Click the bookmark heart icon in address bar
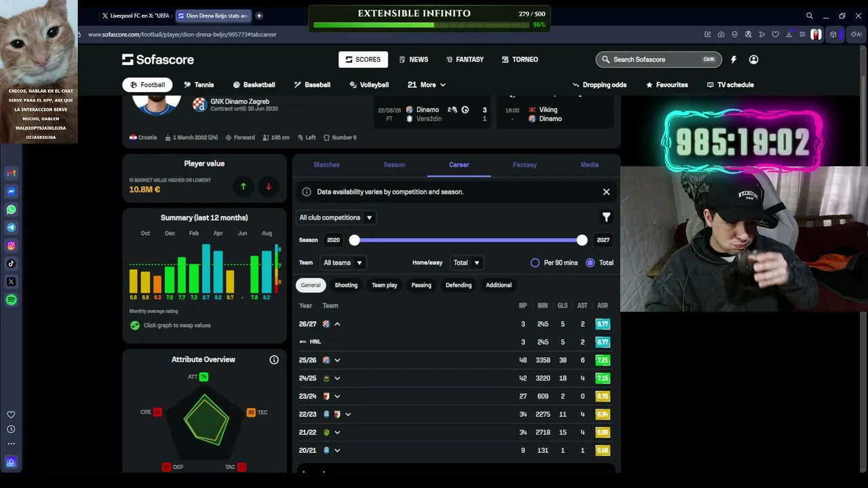This screenshot has height=488, width=868. [x=775, y=35]
